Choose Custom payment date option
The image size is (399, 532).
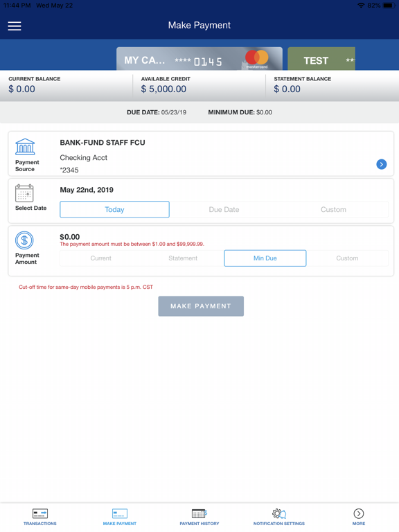point(333,209)
